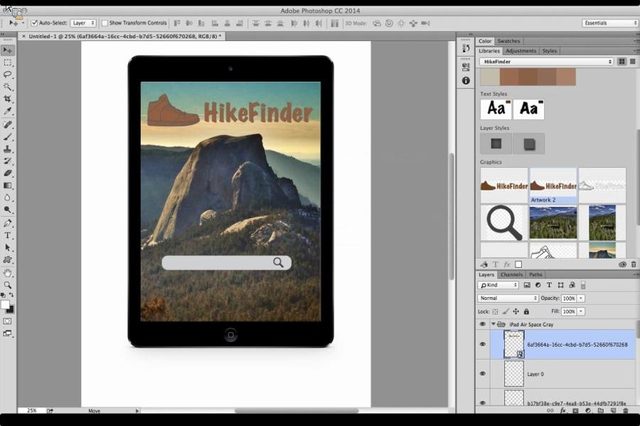640x426 pixels.
Task: Select the Crop tool
Action: pyautogui.click(x=7, y=99)
